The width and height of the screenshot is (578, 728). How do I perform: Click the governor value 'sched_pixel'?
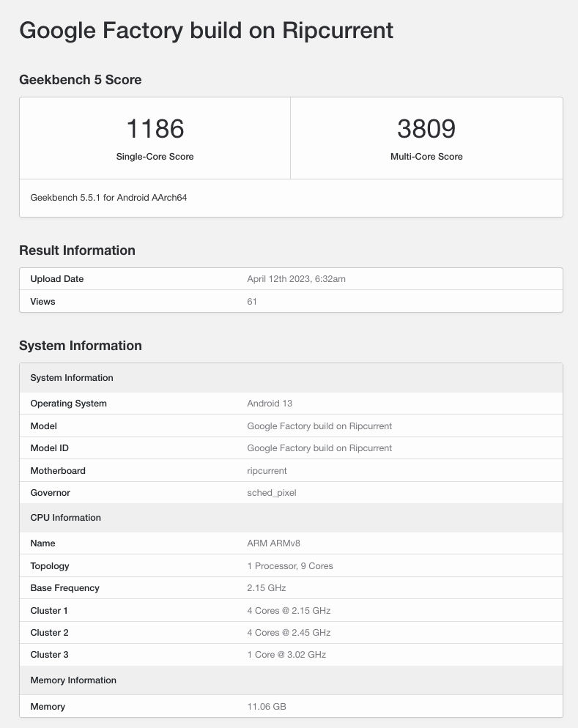272,493
